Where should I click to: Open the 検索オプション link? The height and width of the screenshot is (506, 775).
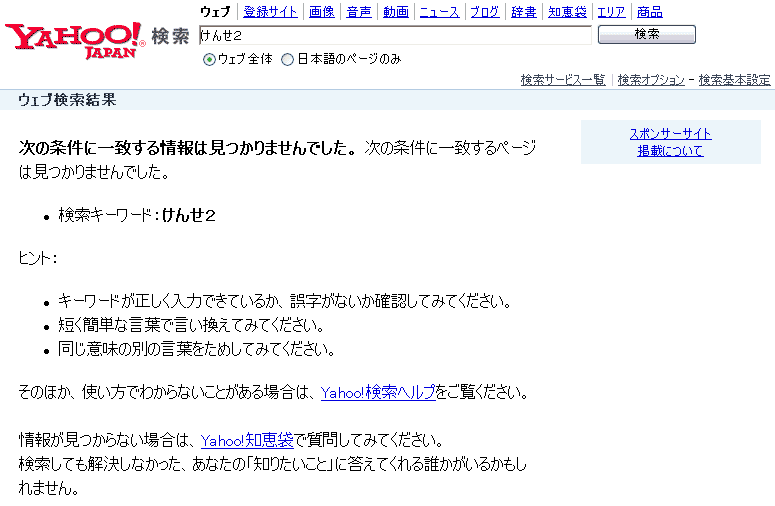pyautogui.click(x=651, y=80)
